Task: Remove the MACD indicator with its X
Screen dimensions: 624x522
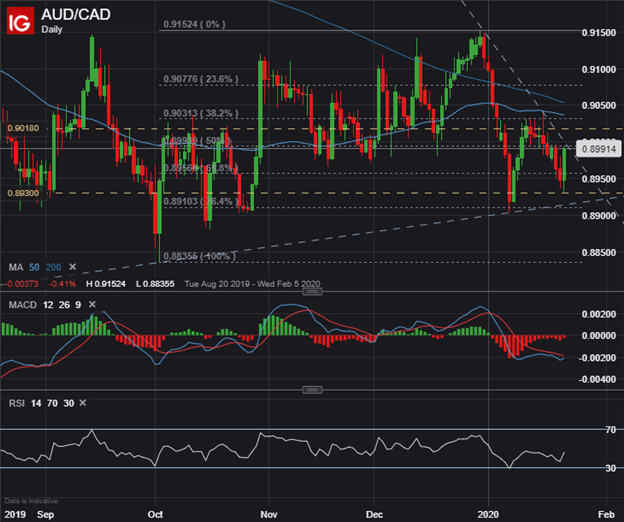Action: point(92,304)
